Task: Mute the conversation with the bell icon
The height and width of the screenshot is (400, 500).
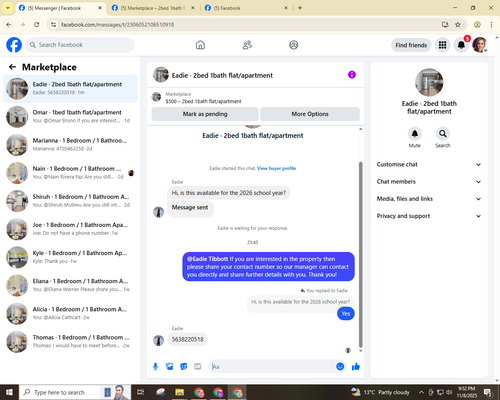Action: click(415, 134)
